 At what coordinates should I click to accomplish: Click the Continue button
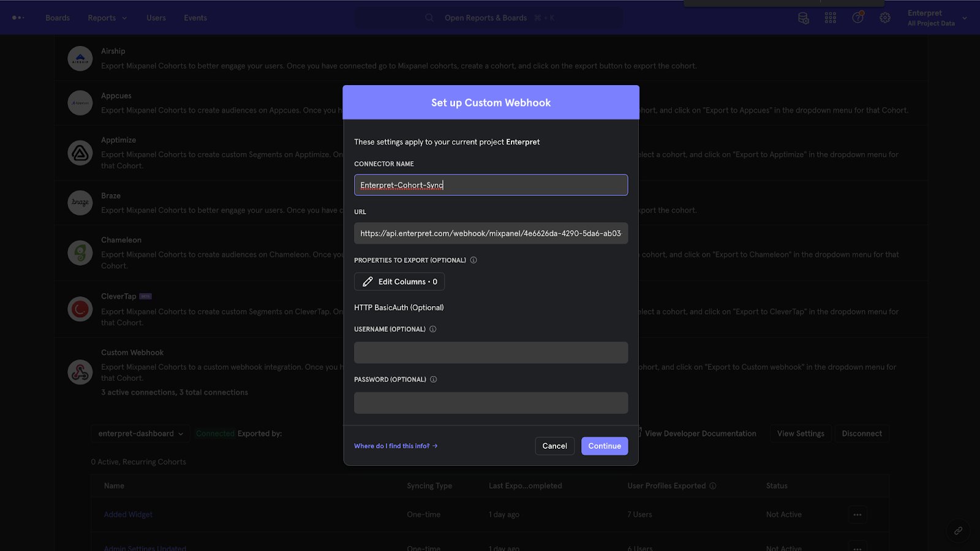click(x=605, y=446)
